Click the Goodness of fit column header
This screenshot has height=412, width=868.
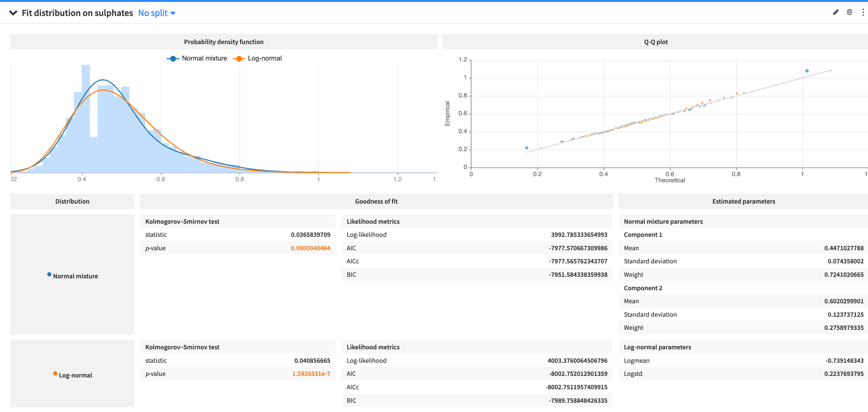coord(376,201)
